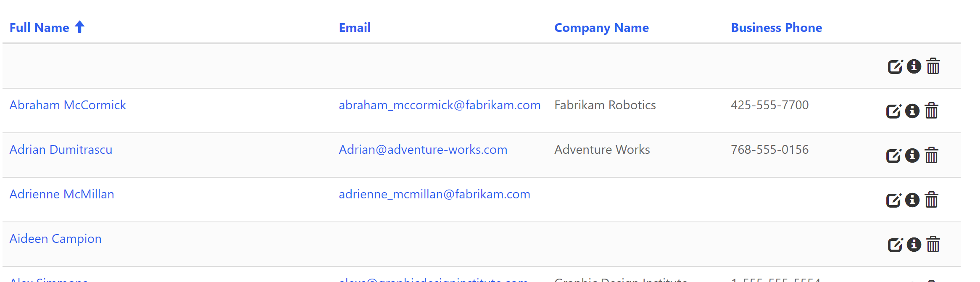The image size is (980, 282).
Task: Sort the list by Email column
Action: point(355,28)
